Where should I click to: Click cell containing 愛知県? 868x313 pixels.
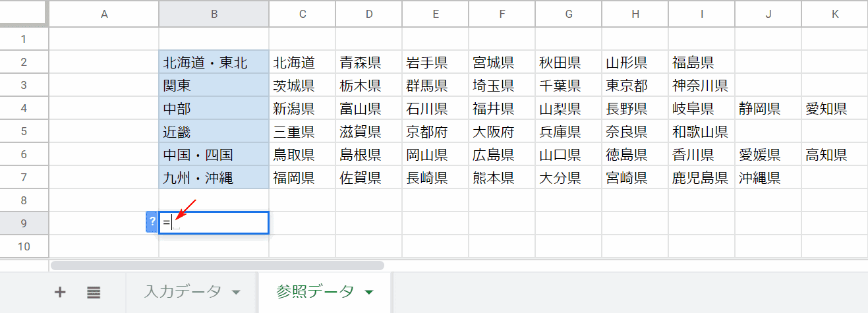[834, 109]
